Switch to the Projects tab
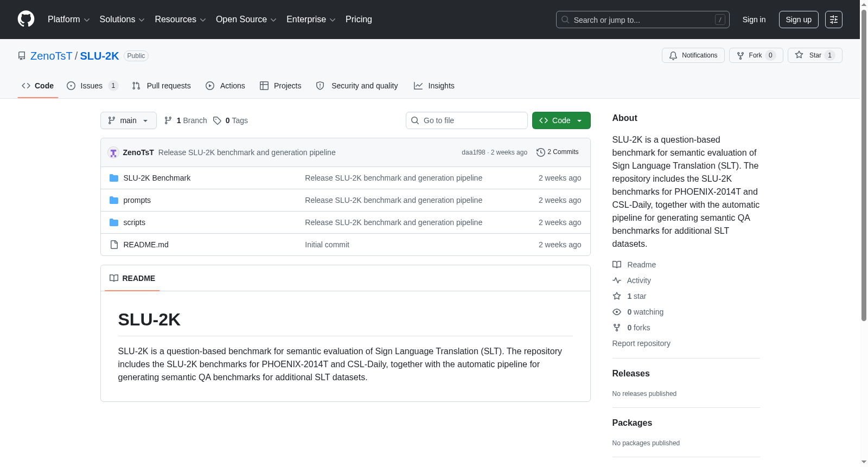Image resolution: width=868 pixels, height=467 pixels. (x=280, y=86)
